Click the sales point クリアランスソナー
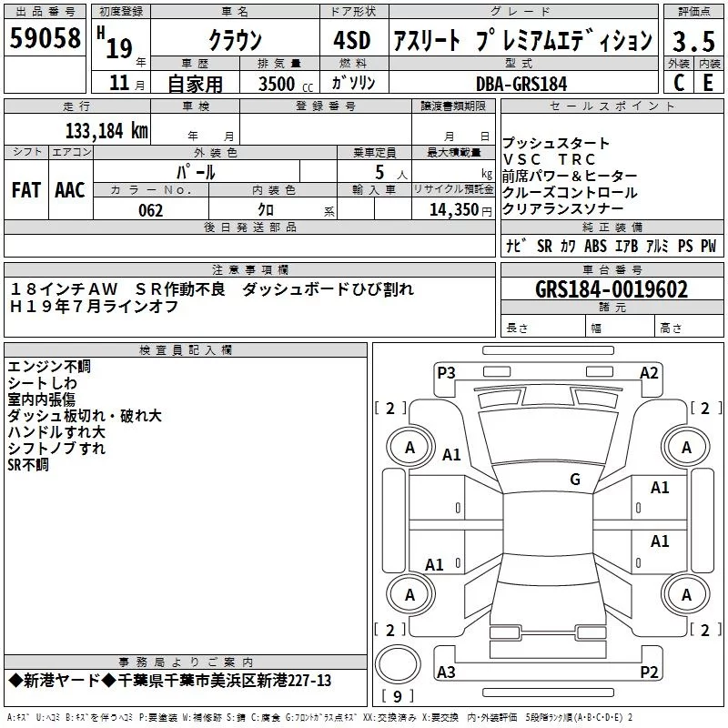 [562, 209]
